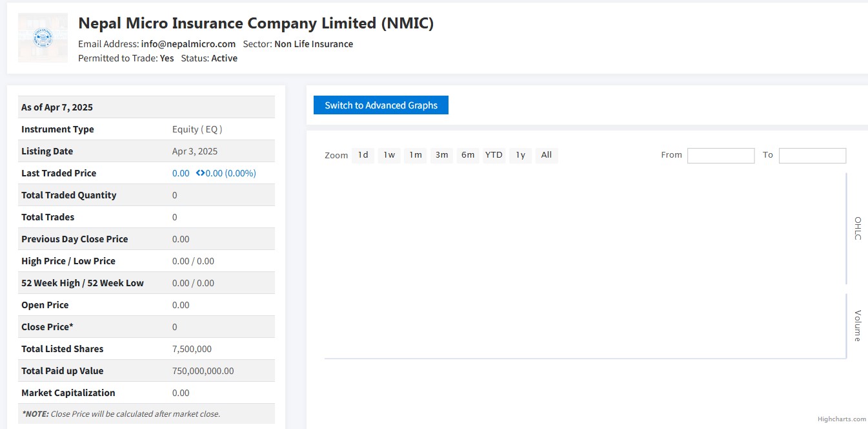Select the 1w zoom range
Image resolution: width=868 pixels, height=429 pixels.
click(389, 155)
